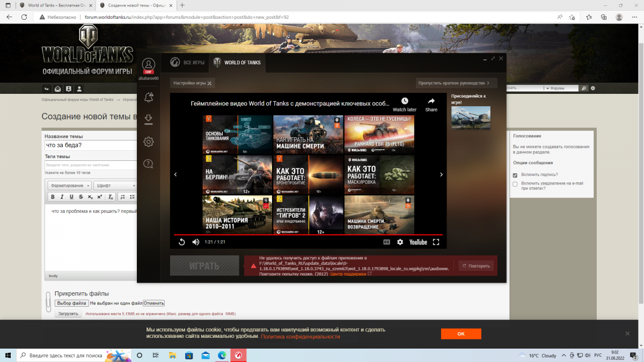Expand the Шрифт dropdown
This screenshot has width=644, height=362.
[x=115, y=186]
